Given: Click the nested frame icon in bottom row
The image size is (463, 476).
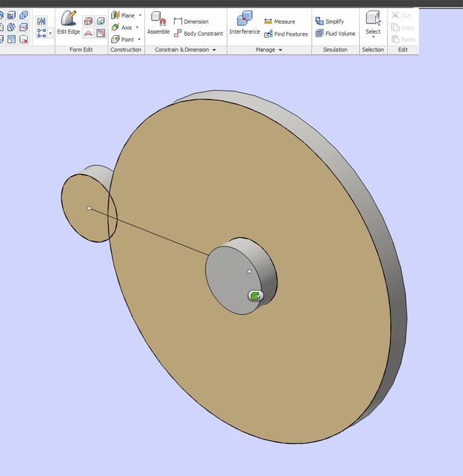Looking at the screenshot, I should [x=11, y=39].
